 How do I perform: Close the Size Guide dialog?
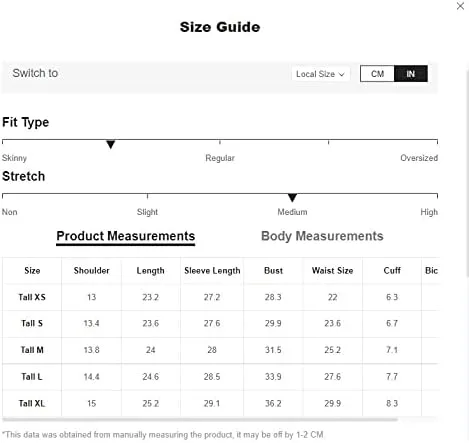tap(460, 6)
